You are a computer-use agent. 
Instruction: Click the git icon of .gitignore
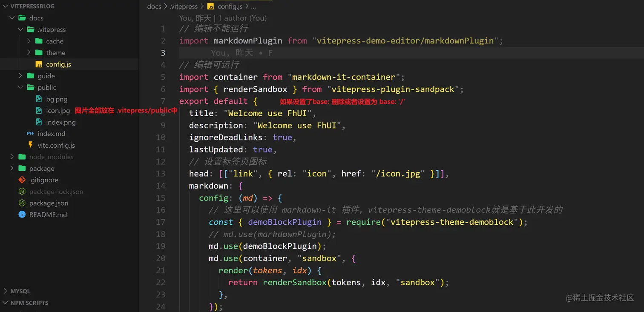click(x=22, y=180)
